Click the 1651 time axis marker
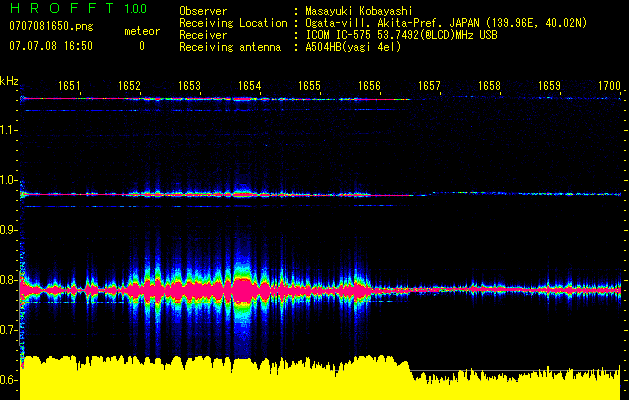This screenshot has height=400, width=629. coord(69,86)
